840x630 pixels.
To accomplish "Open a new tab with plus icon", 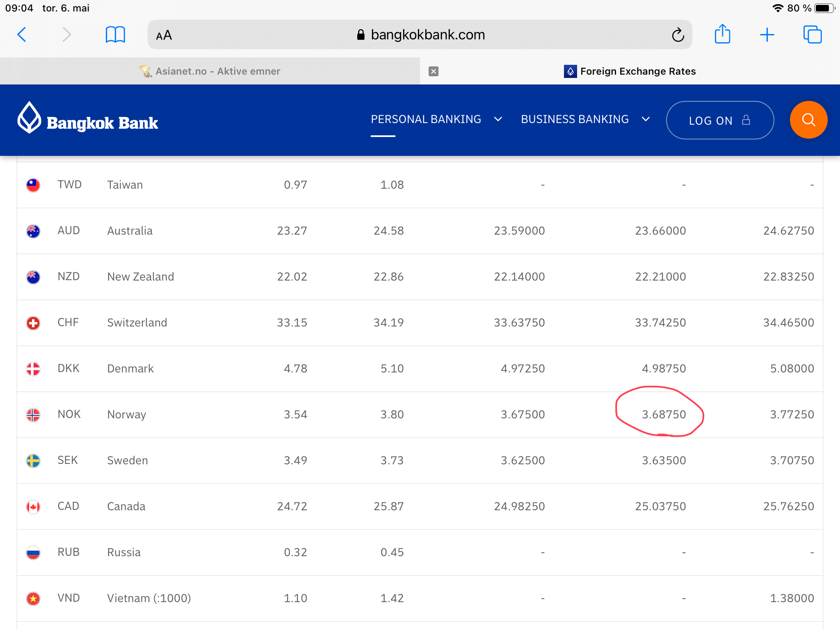I will (767, 35).
